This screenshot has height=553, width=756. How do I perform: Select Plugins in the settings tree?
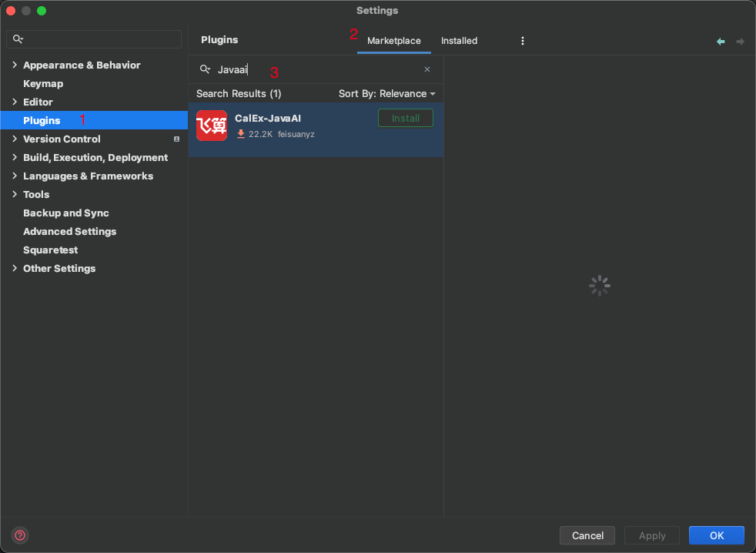pyautogui.click(x=94, y=120)
